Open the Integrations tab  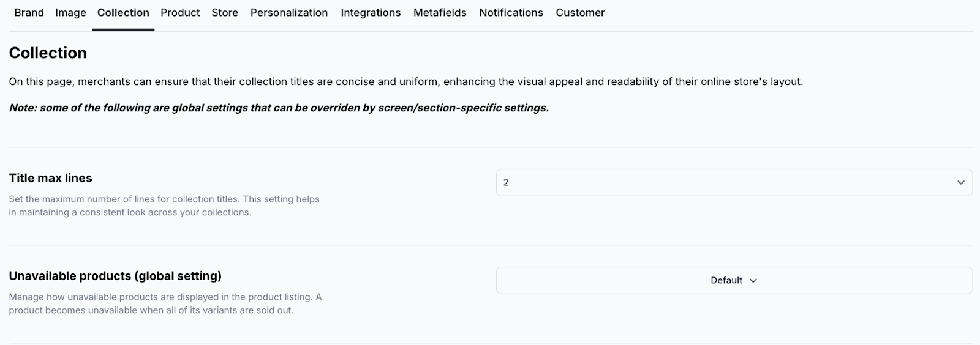click(371, 13)
